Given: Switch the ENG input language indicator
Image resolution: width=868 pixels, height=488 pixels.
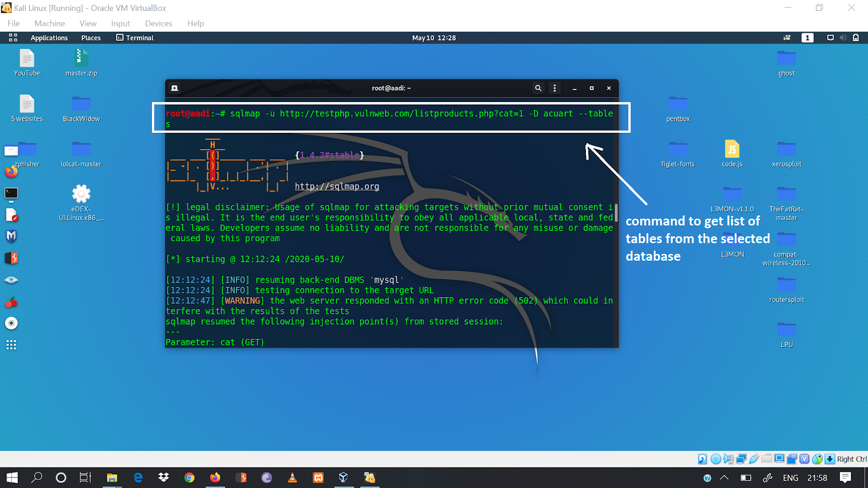Looking at the screenshot, I should 790,478.
